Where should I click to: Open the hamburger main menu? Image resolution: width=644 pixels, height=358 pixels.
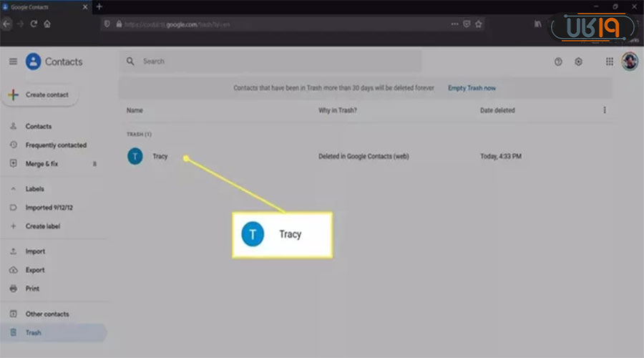tap(12, 62)
